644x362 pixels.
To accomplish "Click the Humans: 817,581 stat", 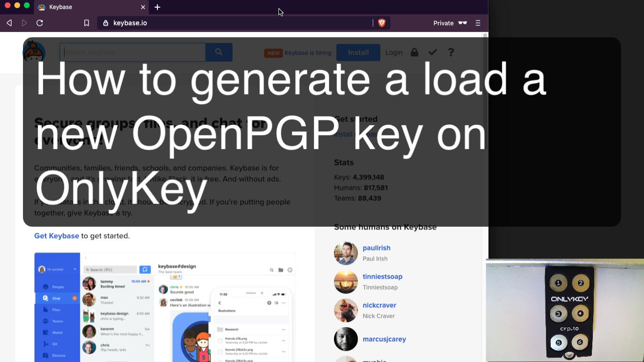I will pos(361,187).
